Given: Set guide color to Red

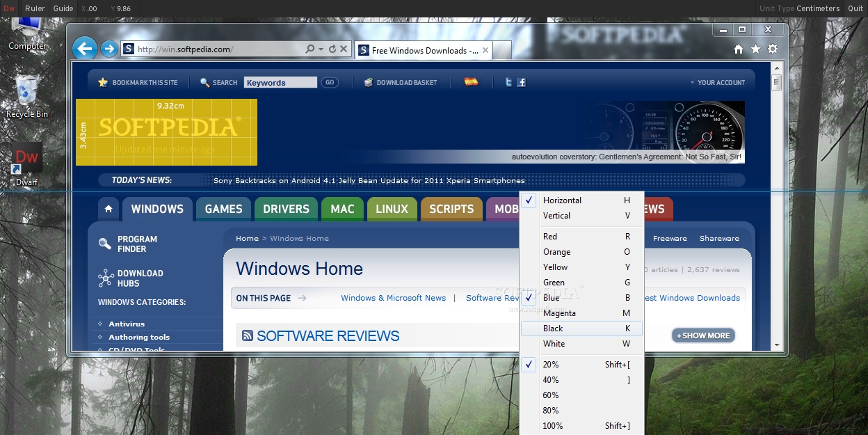Looking at the screenshot, I should click(581, 237).
